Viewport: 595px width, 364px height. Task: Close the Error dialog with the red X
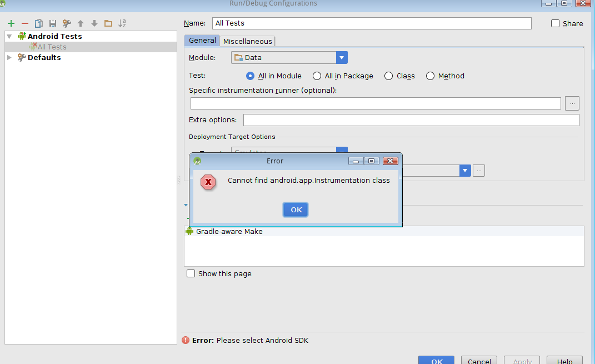tap(390, 161)
